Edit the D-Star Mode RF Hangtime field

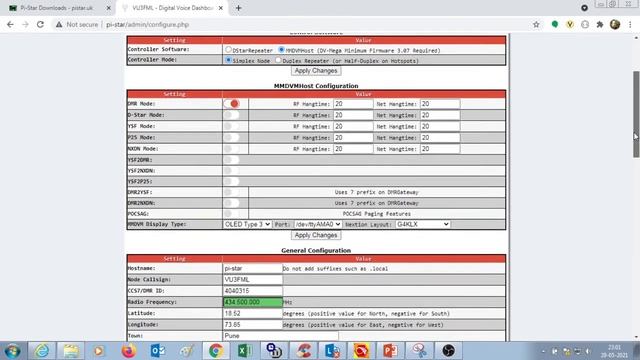[x=353, y=115]
